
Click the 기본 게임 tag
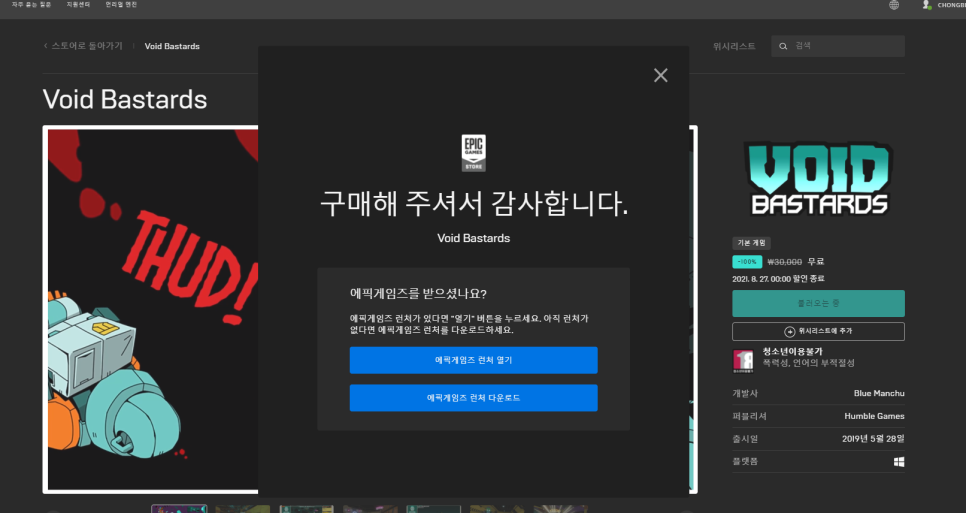[751, 243]
